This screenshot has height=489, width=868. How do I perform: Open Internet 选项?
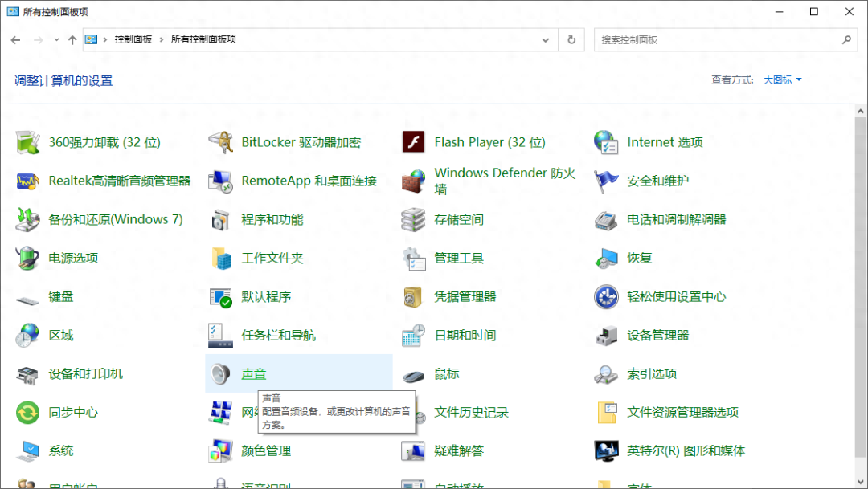[663, 141]
